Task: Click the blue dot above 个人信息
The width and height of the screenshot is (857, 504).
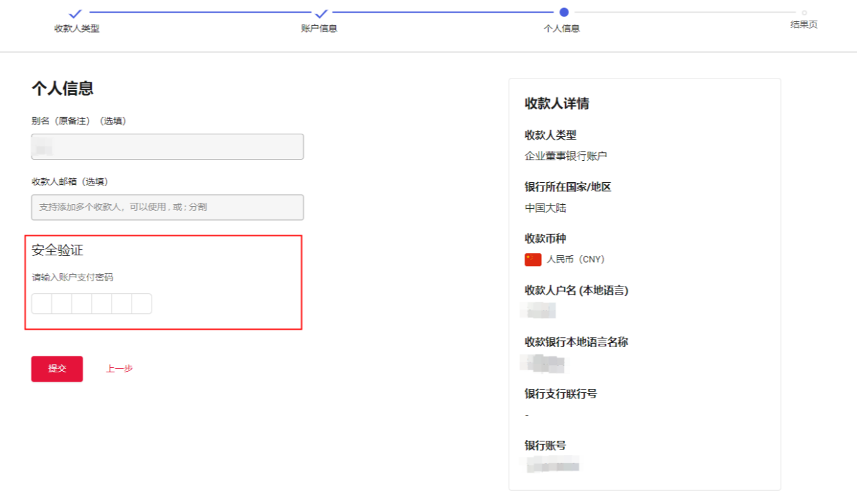Action: click(x=564, y=12)
